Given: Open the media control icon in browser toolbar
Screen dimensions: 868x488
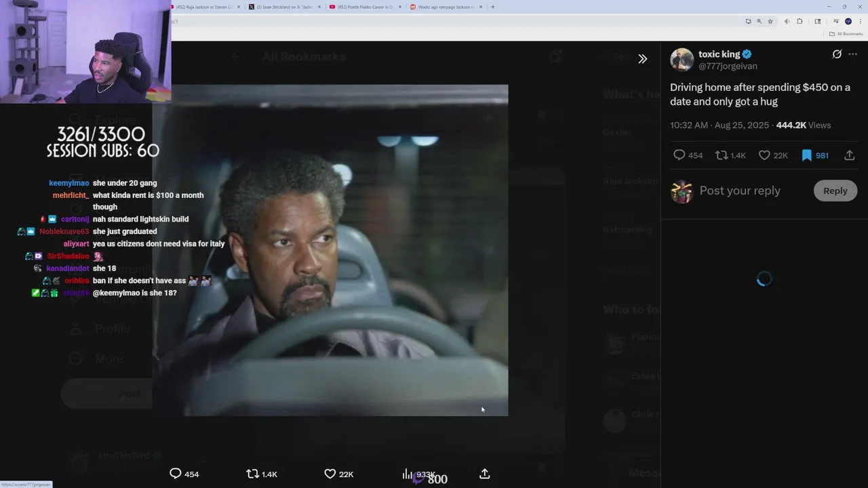Looking at the screenshot, I should point(835,21).
